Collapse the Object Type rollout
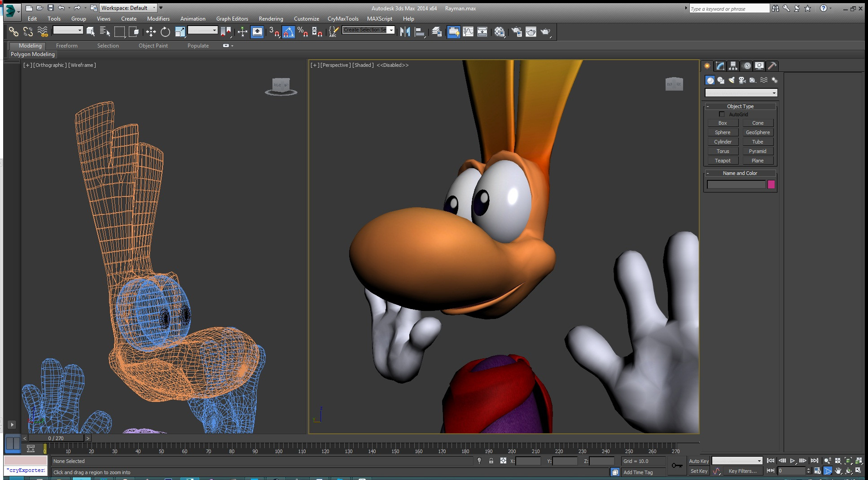 741,106
